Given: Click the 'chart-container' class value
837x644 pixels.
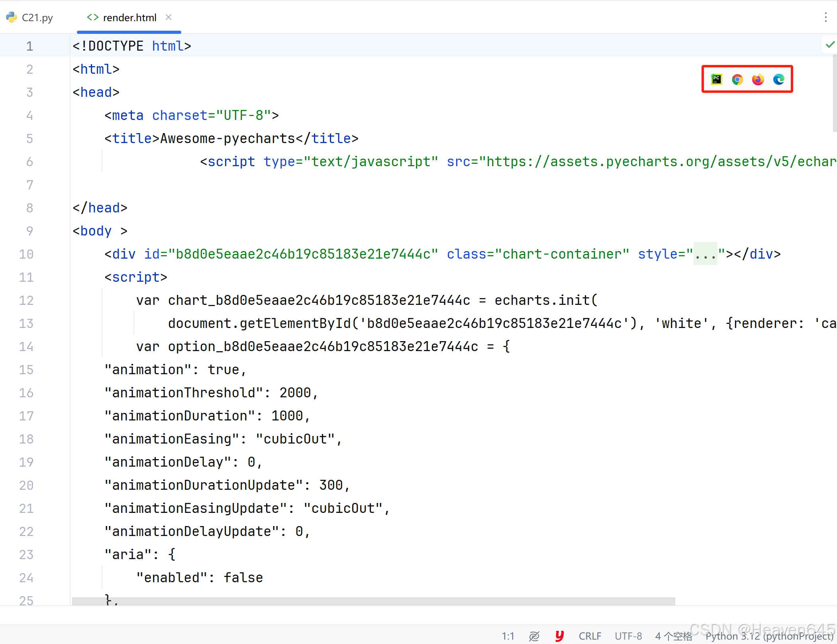Looking at the screenshot, I should (562, 254).
